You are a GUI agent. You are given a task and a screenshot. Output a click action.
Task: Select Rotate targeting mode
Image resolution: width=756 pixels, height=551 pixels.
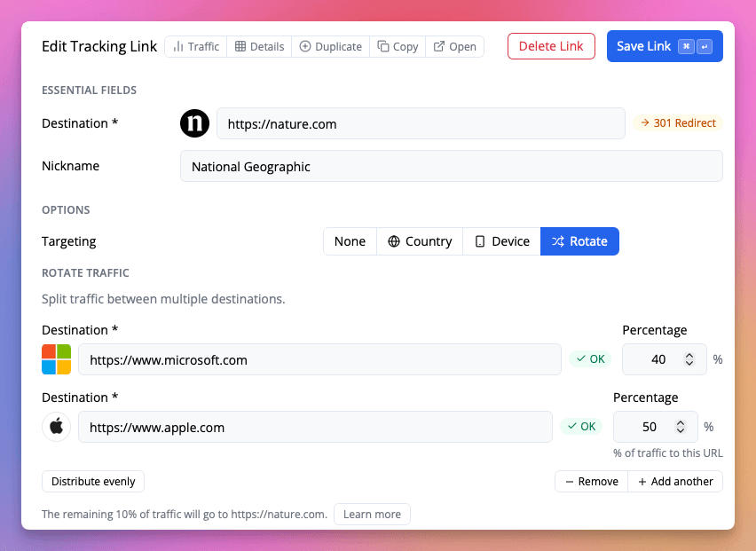tap(579, 241)
